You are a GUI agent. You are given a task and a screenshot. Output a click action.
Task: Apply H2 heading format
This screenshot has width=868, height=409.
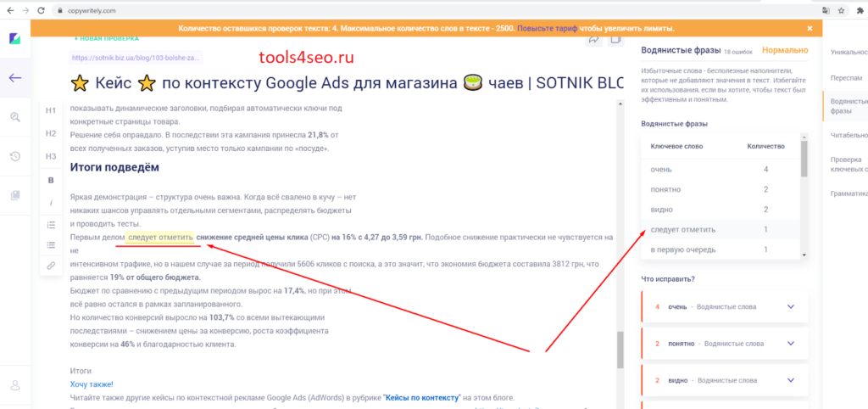coord(51,133)
